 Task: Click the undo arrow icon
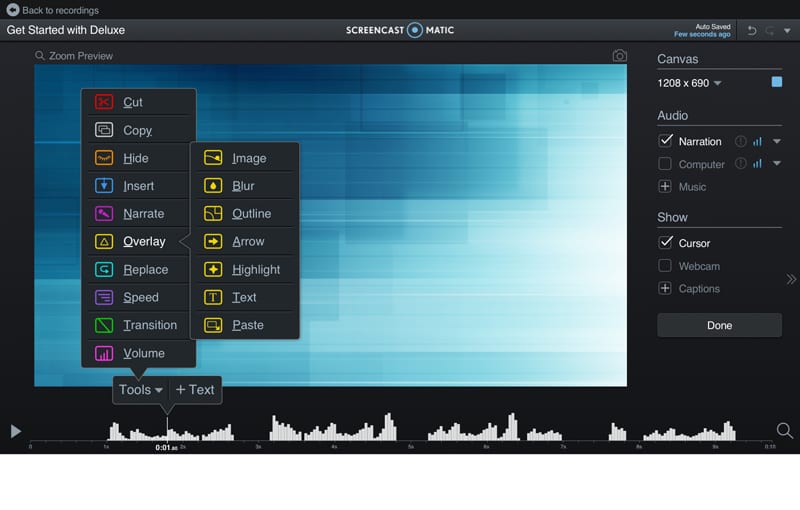coord(752,31)
